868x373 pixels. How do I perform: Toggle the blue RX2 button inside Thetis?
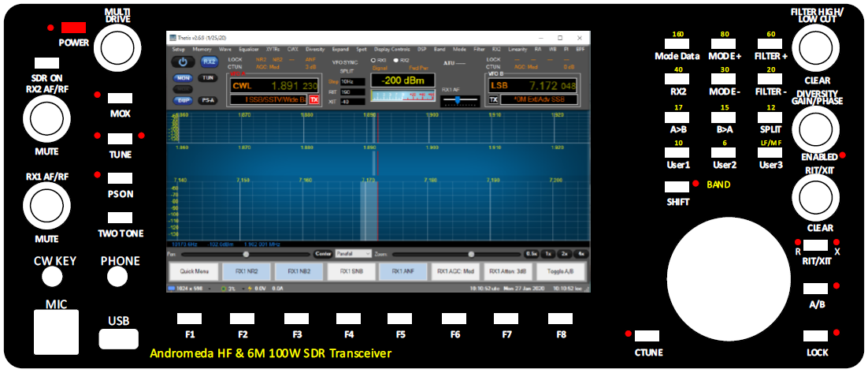tap(209, 62)
